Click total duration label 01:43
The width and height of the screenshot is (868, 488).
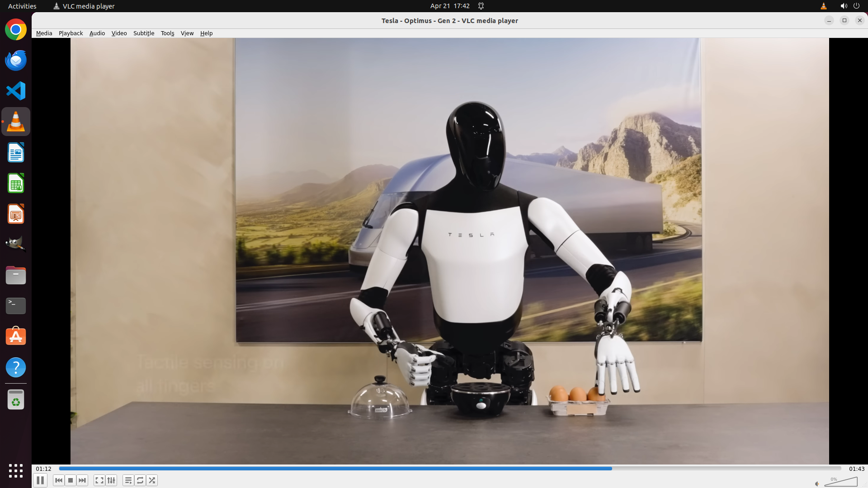pyautogui.click(x=856, y=469)
